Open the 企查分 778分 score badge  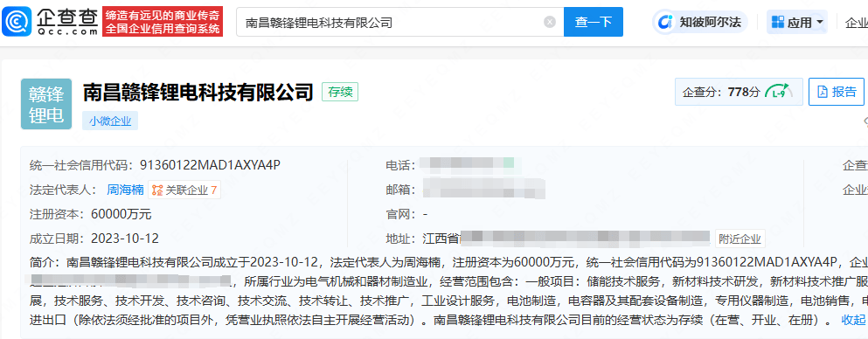pyautogui.click(x=739, y=92)
